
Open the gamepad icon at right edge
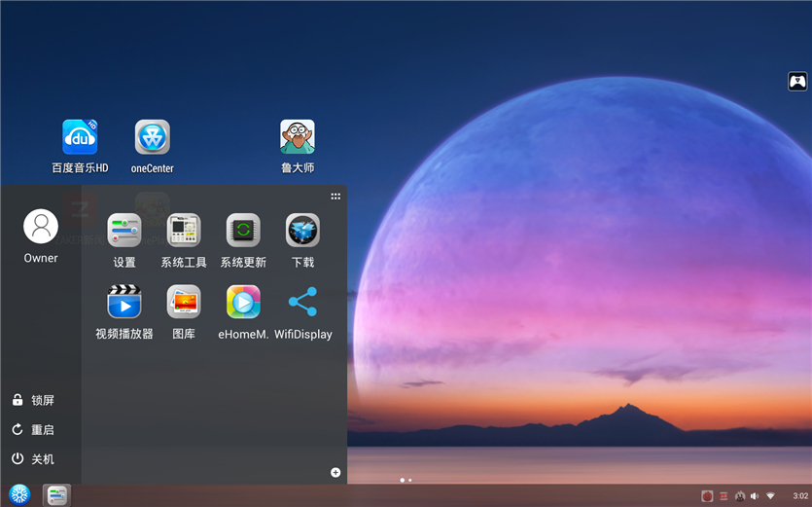[x=797, y=82]
